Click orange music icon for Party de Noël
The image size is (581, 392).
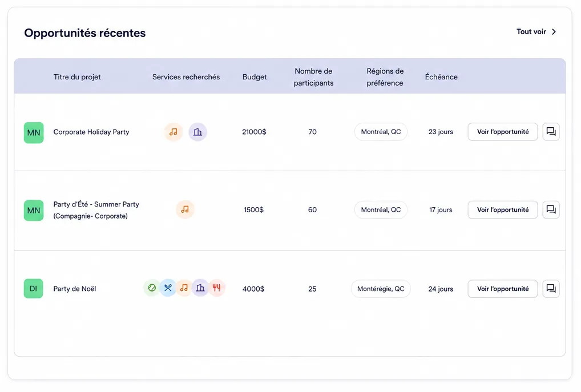pyautogui.click(x=184, y=288)
